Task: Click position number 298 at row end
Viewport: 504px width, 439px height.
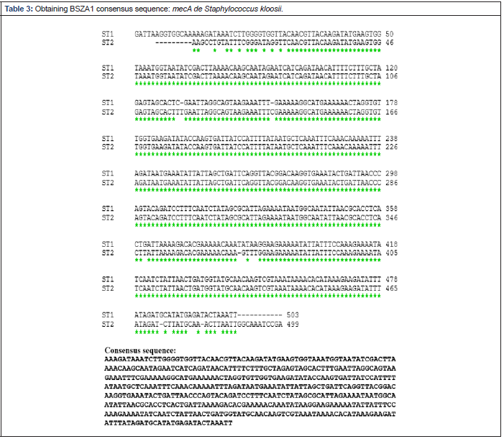Action: [392, 173]
